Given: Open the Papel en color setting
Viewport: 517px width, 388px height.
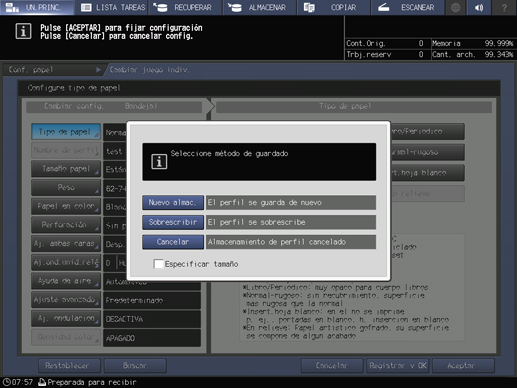Looking at the screenshot, I should pyautogui.click(x=66, y=206).
